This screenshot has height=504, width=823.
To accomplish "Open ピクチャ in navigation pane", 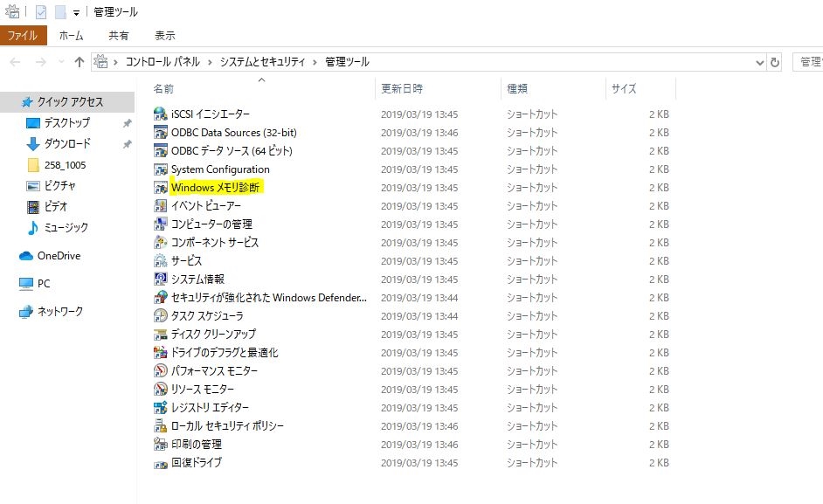I will coord(59,186).
